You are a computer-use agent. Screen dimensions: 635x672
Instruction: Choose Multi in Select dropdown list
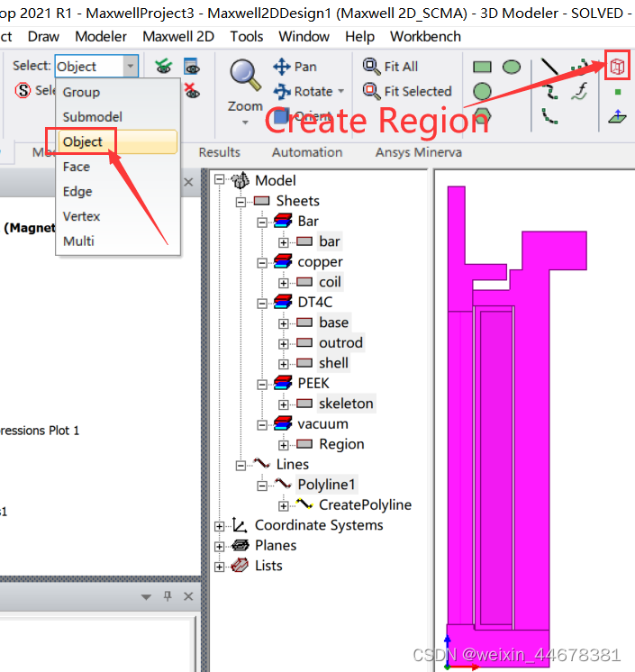click(118, 241)
